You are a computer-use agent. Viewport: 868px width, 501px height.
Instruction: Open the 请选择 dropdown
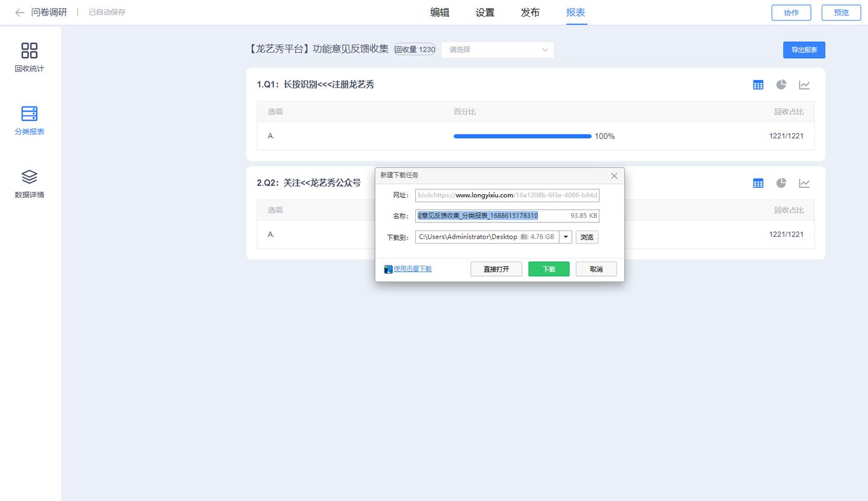497,49
